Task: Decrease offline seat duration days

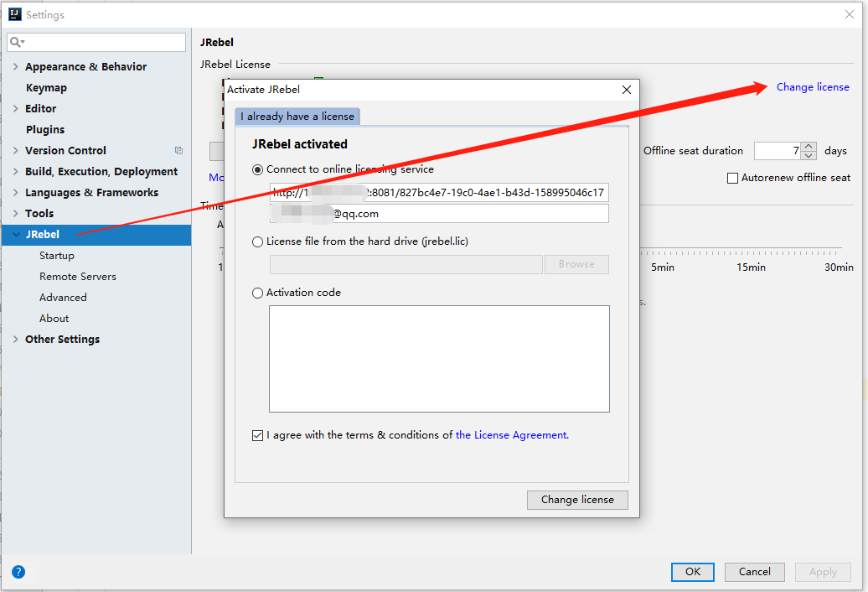Action: point(809,155)
